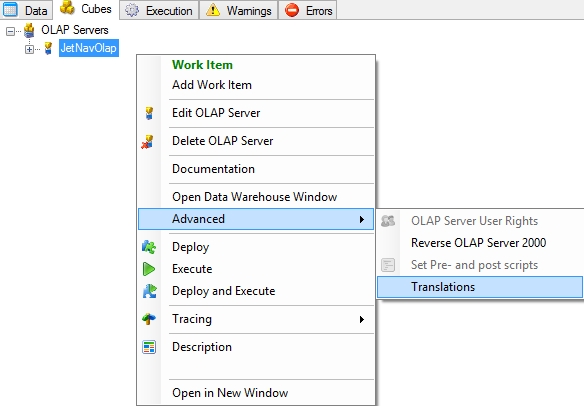Switch to the Execution tab
Viewport: 584px width, 406px height.
pos(159,10)
